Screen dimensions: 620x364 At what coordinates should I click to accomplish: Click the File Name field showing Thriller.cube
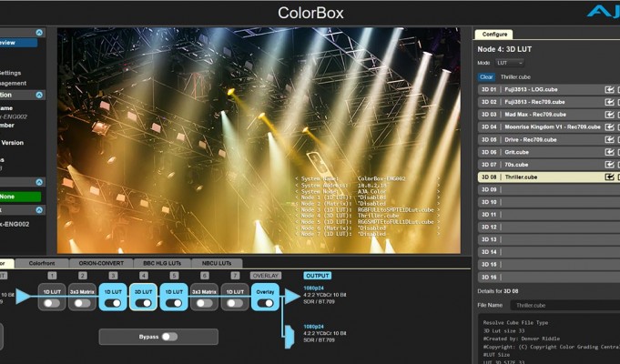[x=565, y=305]
